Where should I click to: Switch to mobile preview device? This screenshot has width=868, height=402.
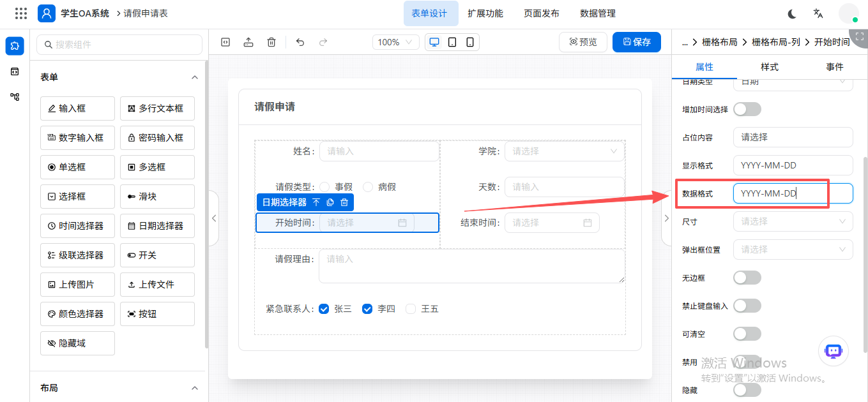(x=470, y=42)
